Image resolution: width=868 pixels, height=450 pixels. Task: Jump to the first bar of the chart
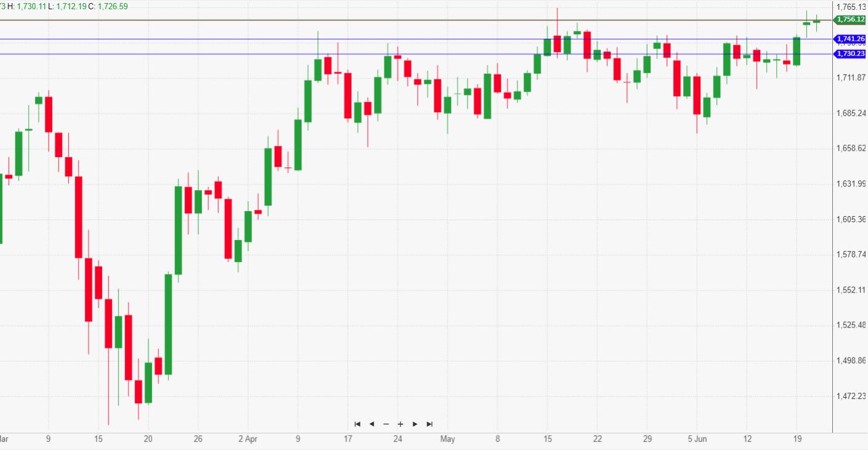[x=357, y=424]
